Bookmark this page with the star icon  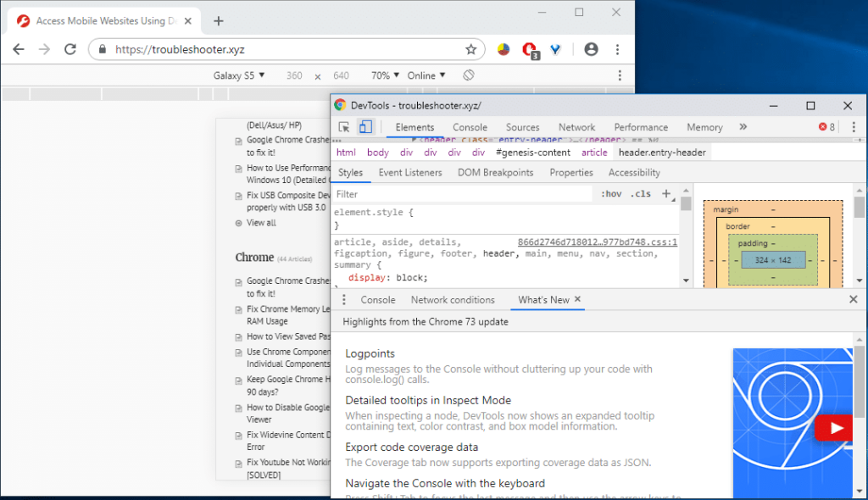tap(470, 49)
